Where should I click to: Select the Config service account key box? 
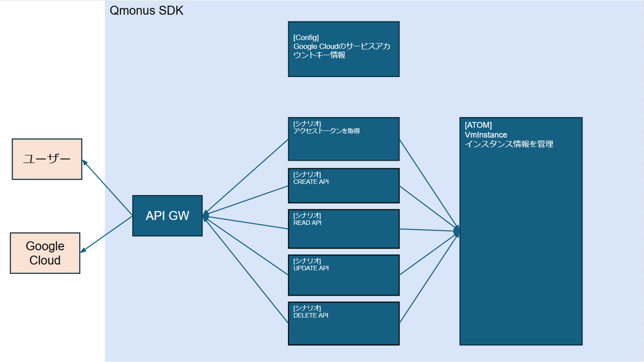344,49
